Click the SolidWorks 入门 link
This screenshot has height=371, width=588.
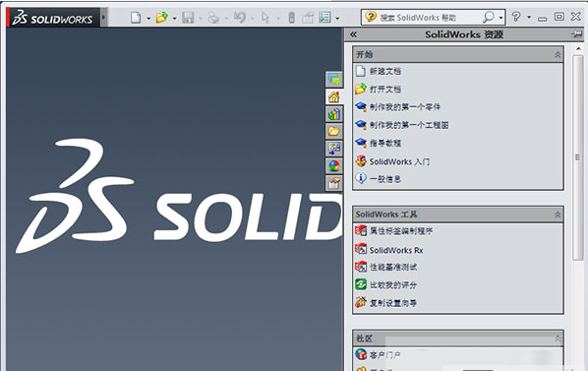(400, 161)
